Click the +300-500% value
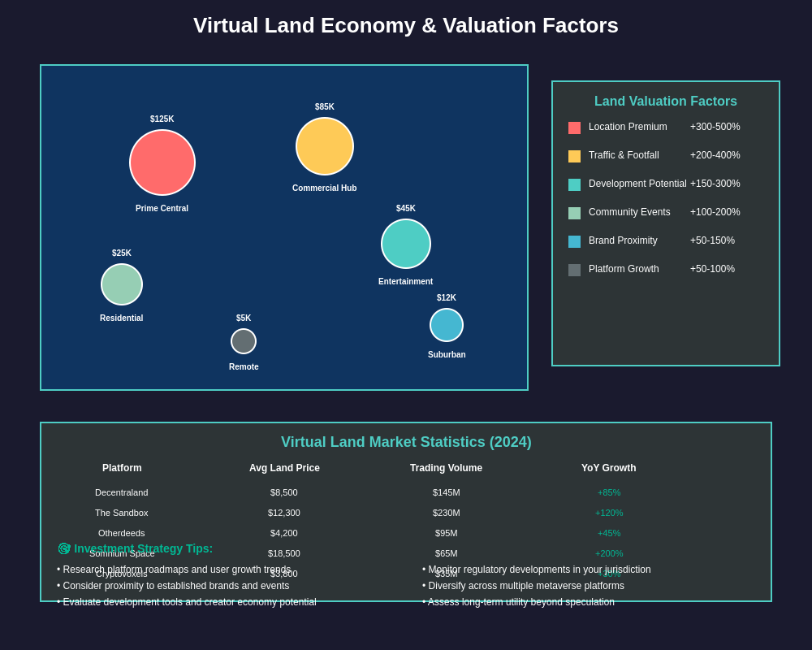 click(x=715, y=127)
